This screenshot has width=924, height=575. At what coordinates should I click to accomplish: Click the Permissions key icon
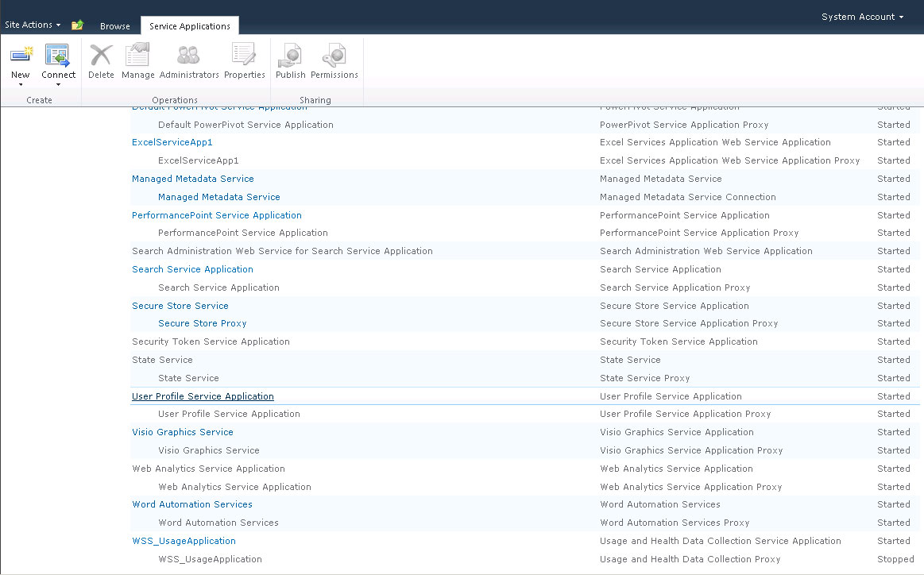point(334,55)
